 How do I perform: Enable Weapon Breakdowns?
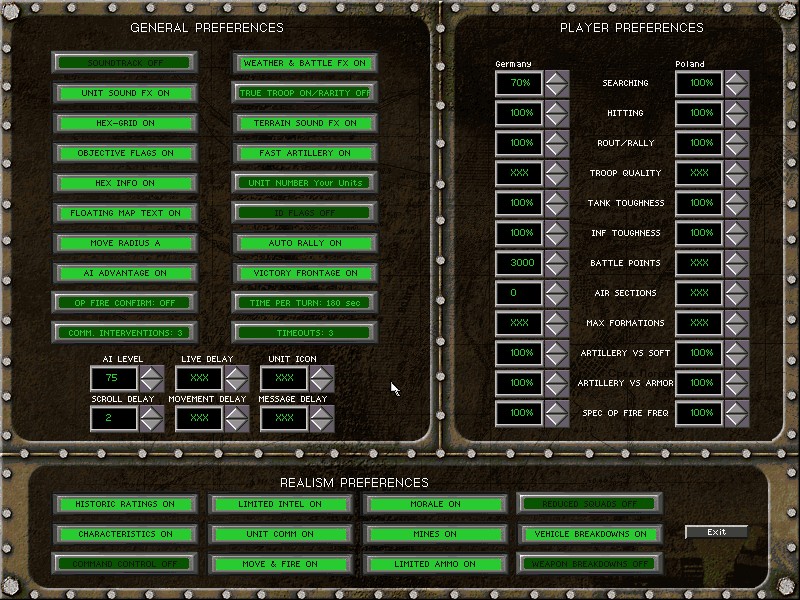(x=590, y=564)
